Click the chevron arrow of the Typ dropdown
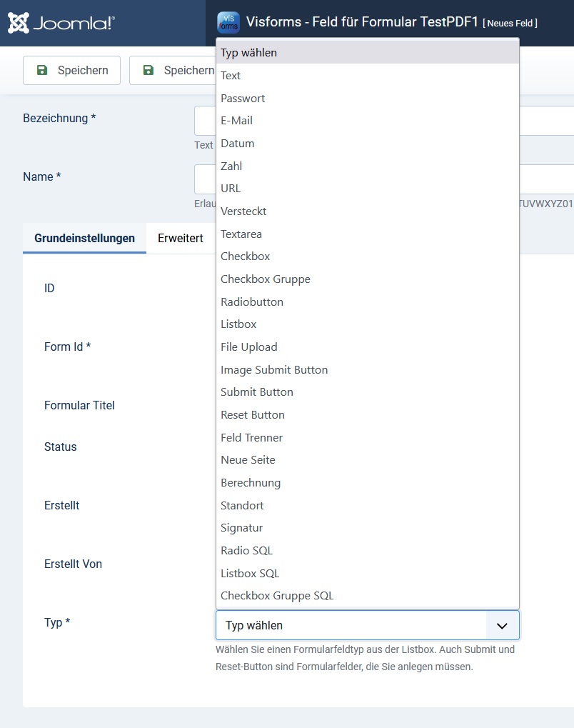 coord(502,626)
